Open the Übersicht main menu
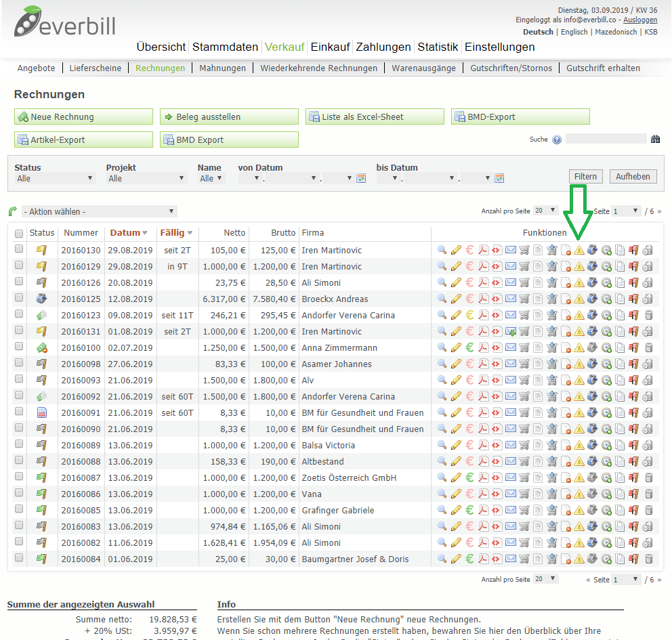The width and height of the screenshot is (672, 640). [x=161, y=47]
